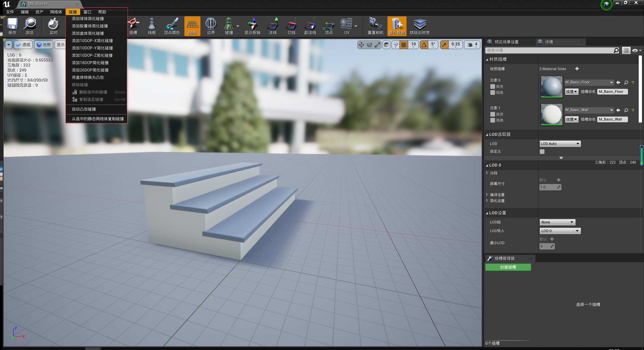Check the 自定义 (Custom) LOD checkbox
The height and width of the screenshot is (350, 644).
pos(542,152)
